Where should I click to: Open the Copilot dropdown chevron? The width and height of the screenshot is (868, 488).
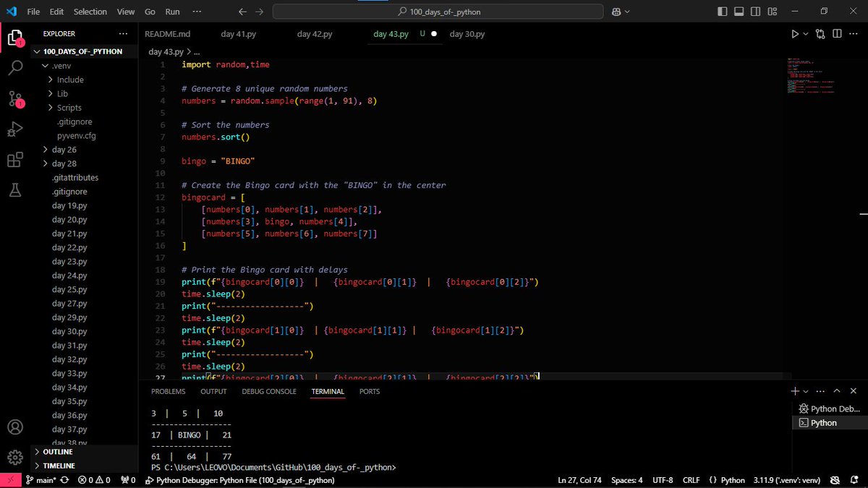pyautogui.click(x=627, y=12)
